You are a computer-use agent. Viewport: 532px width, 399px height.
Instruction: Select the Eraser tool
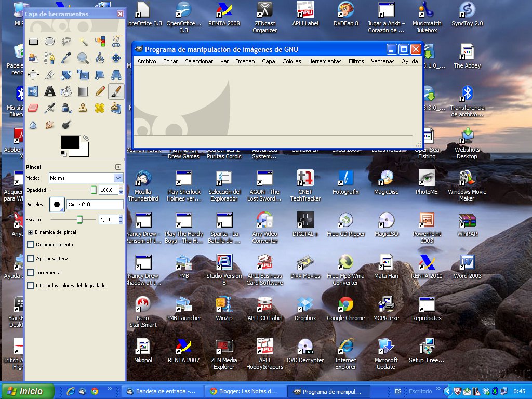33,108
